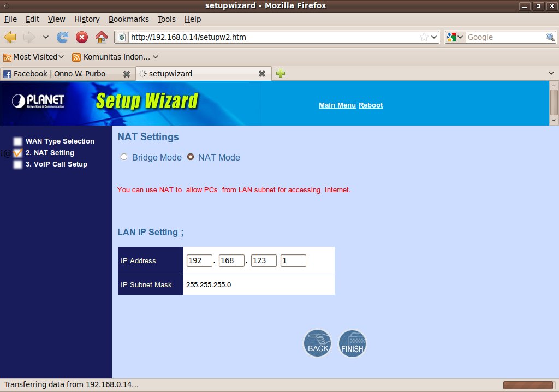559x392 pixels.
Task: Close the Facebook tab
Action: [x=127, y=74]
